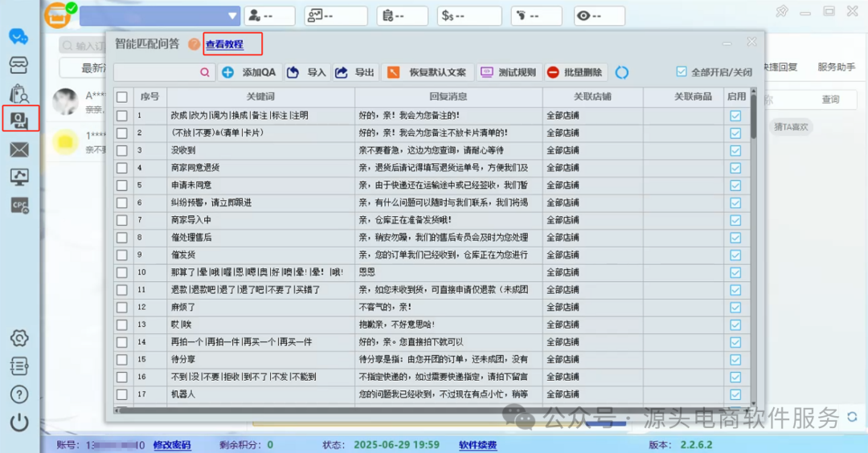Click 添加QA button
868x453 pixels.
pyautogui.click(x=250, y=72)
